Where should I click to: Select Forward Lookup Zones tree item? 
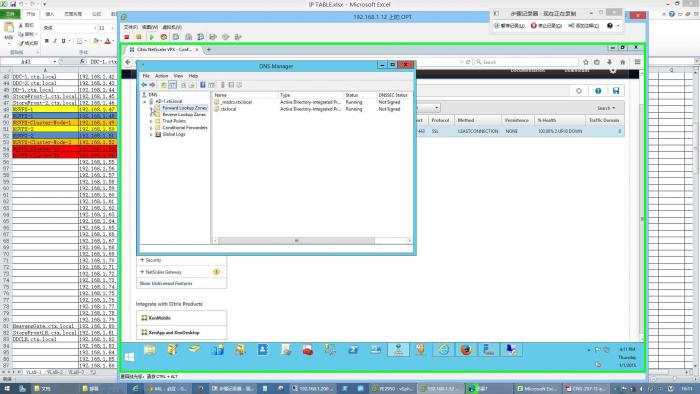(184, 108)
